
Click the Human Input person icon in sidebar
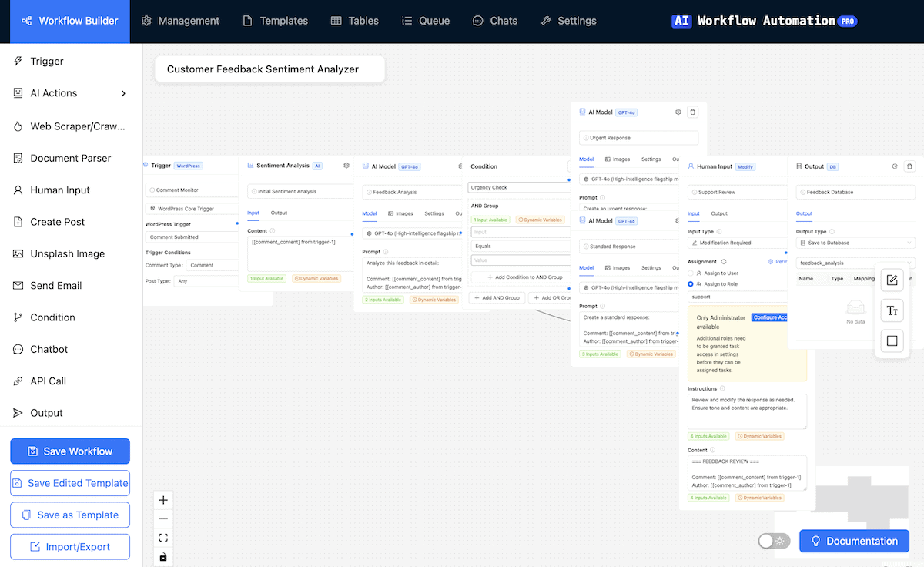point(18,190)
